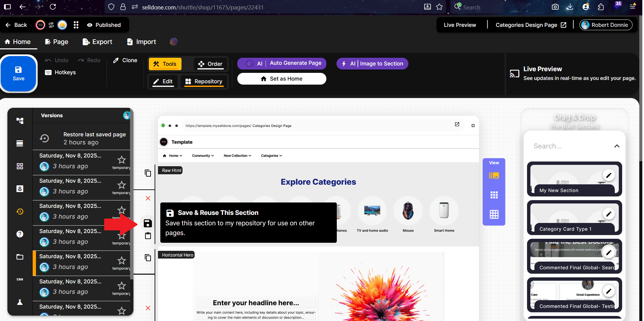This screenshot has height=321, width=644.
Task: Click Set as Home button
Action: coord(282,79)
